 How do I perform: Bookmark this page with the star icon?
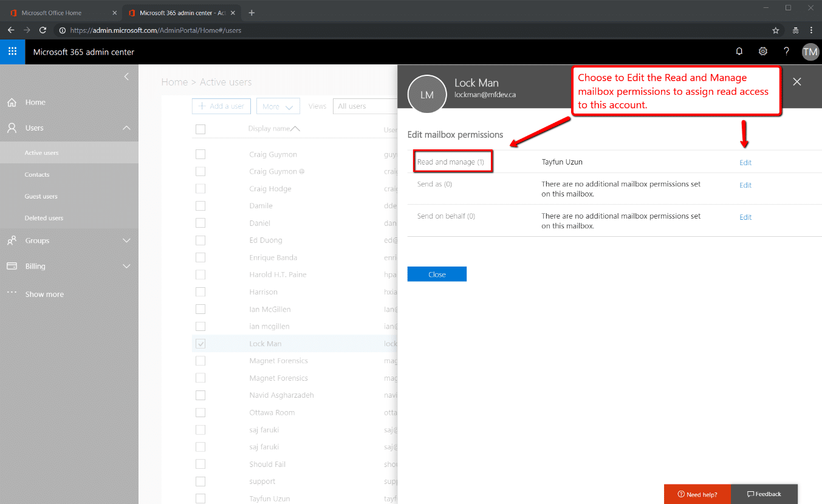pyautogui.click(x=775, y=30)
